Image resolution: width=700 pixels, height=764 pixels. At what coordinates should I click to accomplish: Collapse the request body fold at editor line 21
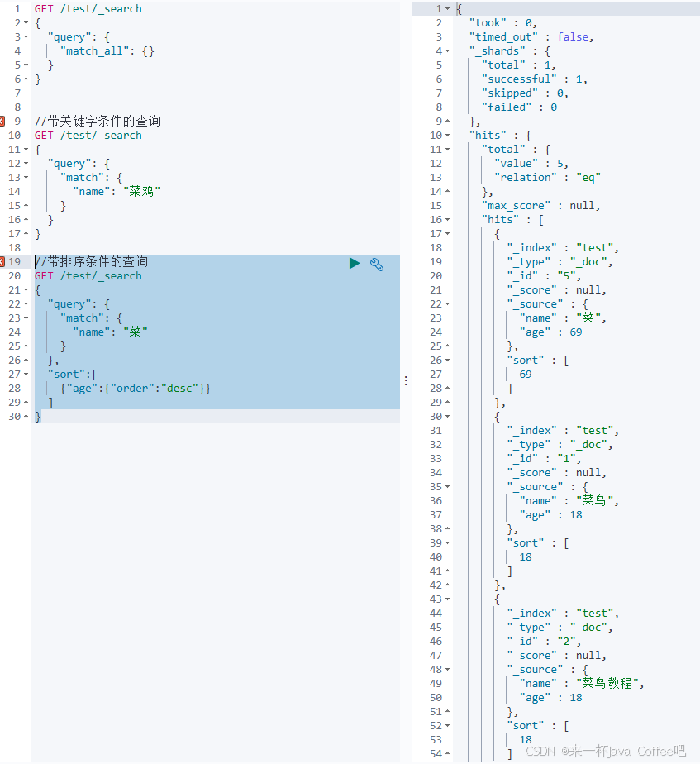[x=26, y=290]
